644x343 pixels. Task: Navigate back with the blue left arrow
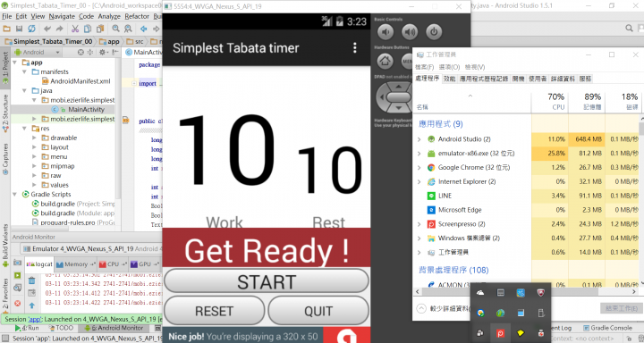point(144,29)
